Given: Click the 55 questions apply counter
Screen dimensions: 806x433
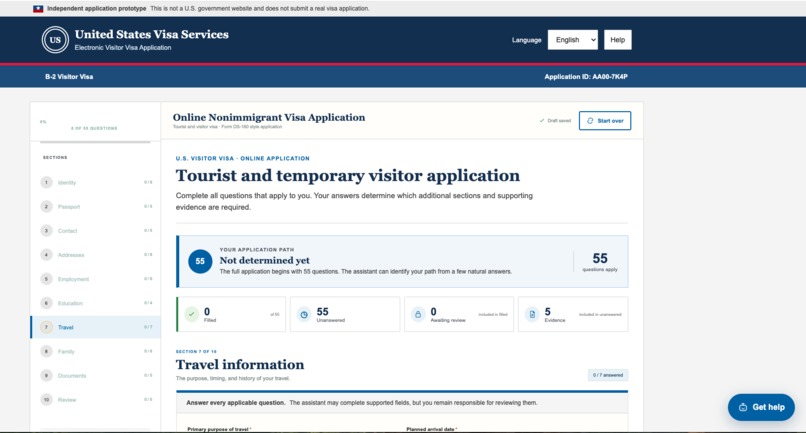Looking at the screenshot, I should (600, 261).
